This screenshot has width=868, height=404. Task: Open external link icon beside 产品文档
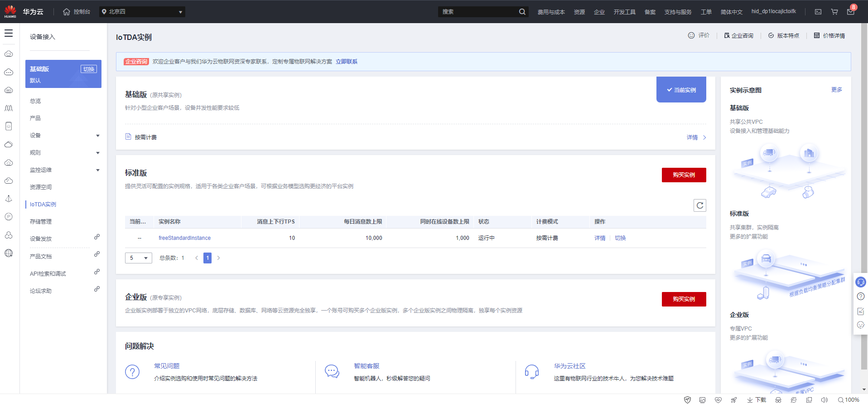(x=97, y=254)
